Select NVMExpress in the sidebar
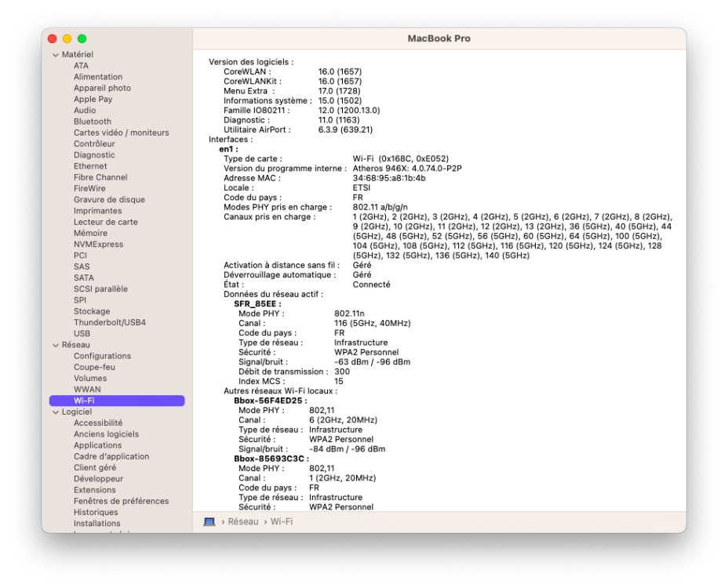The image size is (728, 588). click(98, 244)
